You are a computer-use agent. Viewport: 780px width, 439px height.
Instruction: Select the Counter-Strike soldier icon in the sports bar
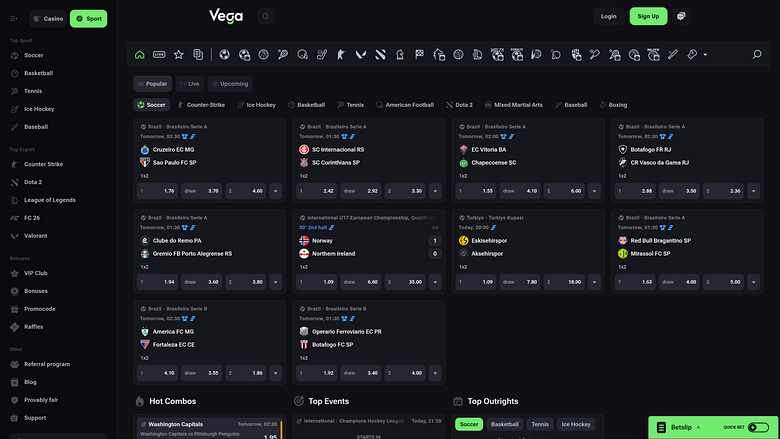pyautogui.click(x=341, y=55)
